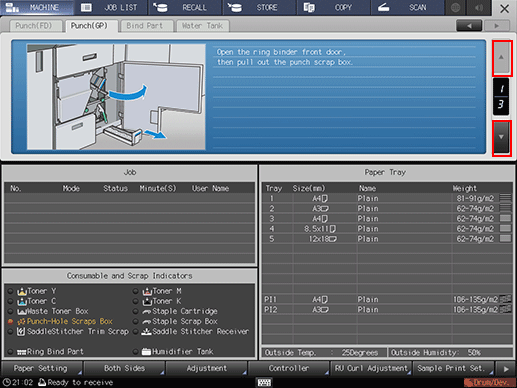Screen dimensions: 517x388
Task: Close the guidance screen with X
Action: click(x=504, y=8)
